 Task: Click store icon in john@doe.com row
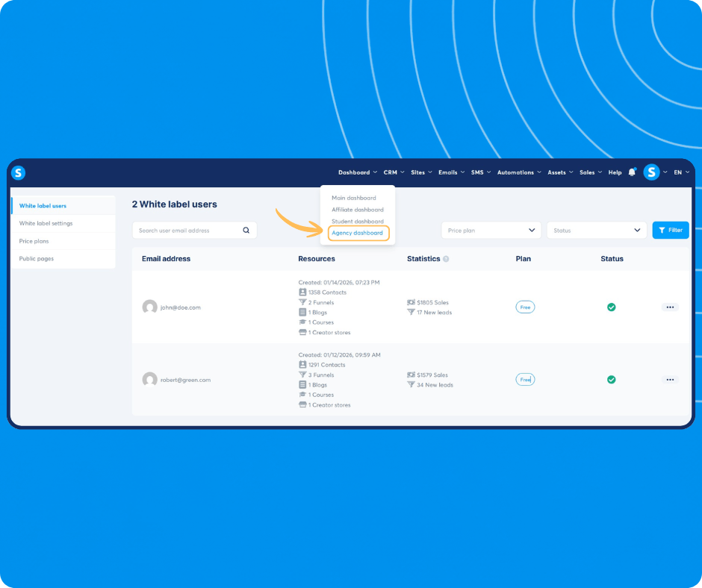pyautogui.click(x=302, y=332)
